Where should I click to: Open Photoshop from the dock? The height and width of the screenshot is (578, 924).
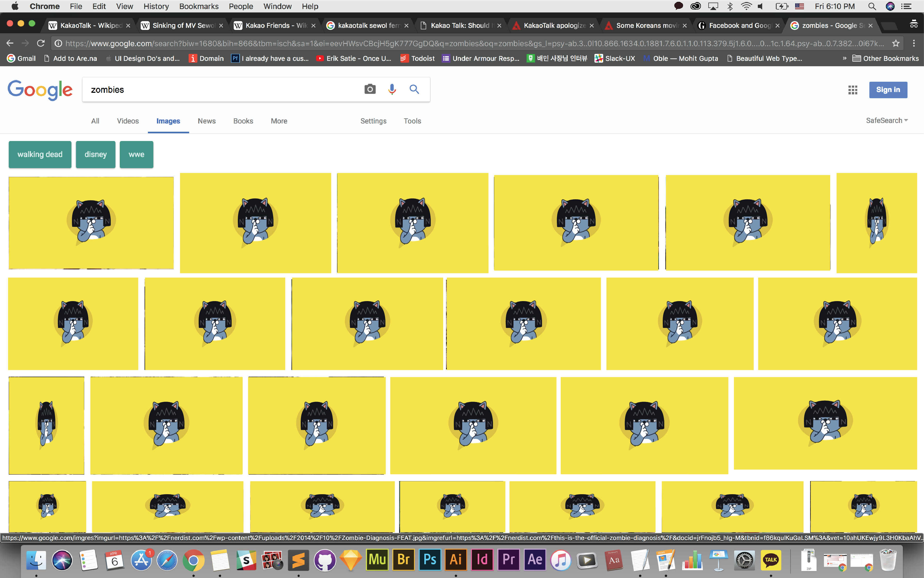click(x=430, y=560)
